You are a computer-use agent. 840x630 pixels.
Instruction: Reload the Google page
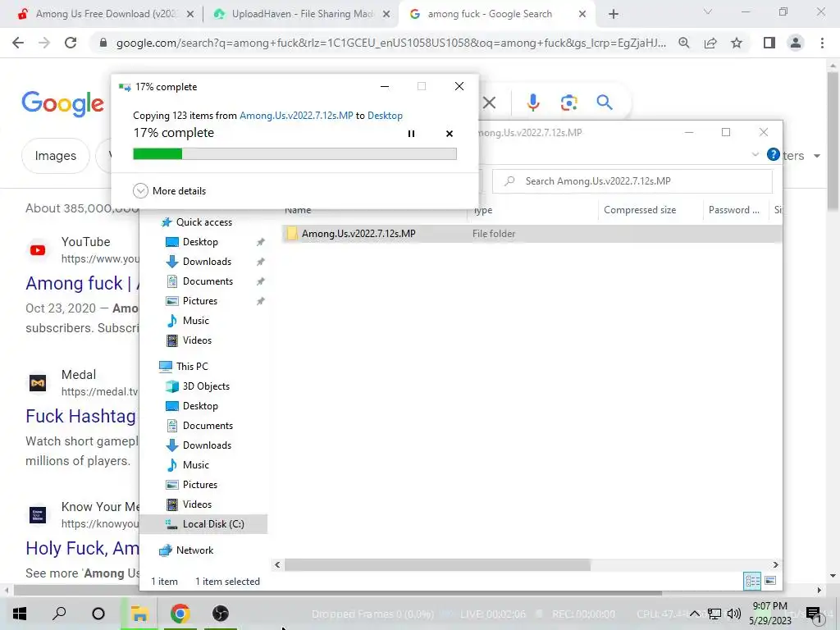point(71,43)
